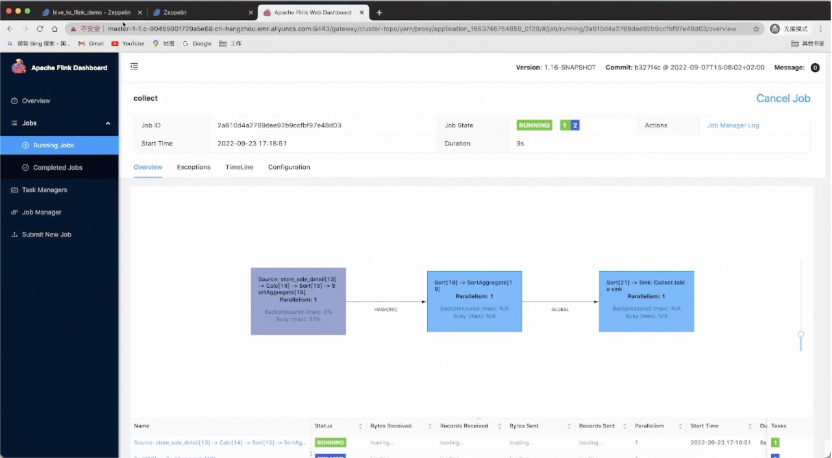Open a new browser tab

[379, 12]
